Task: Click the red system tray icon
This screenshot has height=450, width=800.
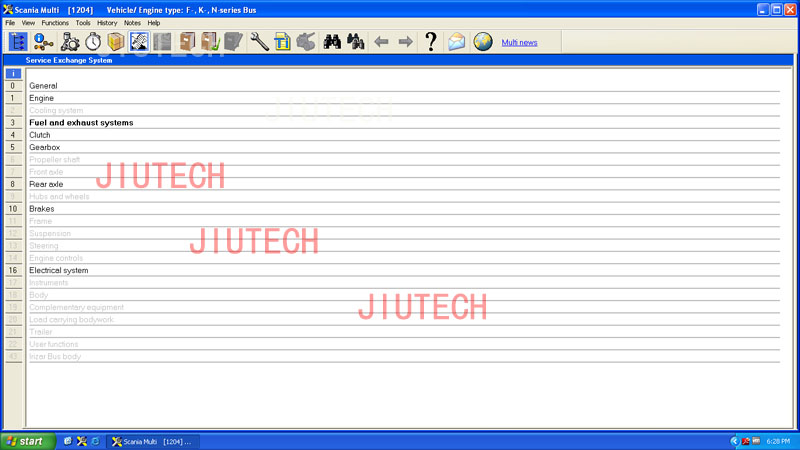Action: (x=745, y=441)
